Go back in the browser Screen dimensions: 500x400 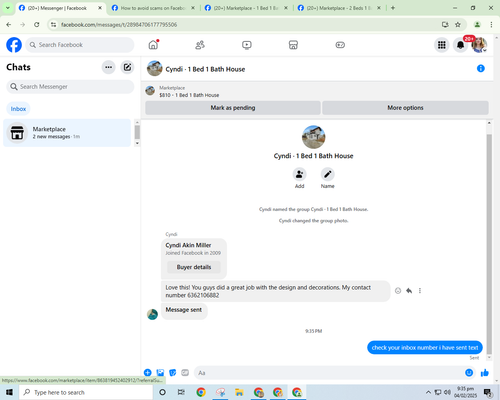coord(9,25)
